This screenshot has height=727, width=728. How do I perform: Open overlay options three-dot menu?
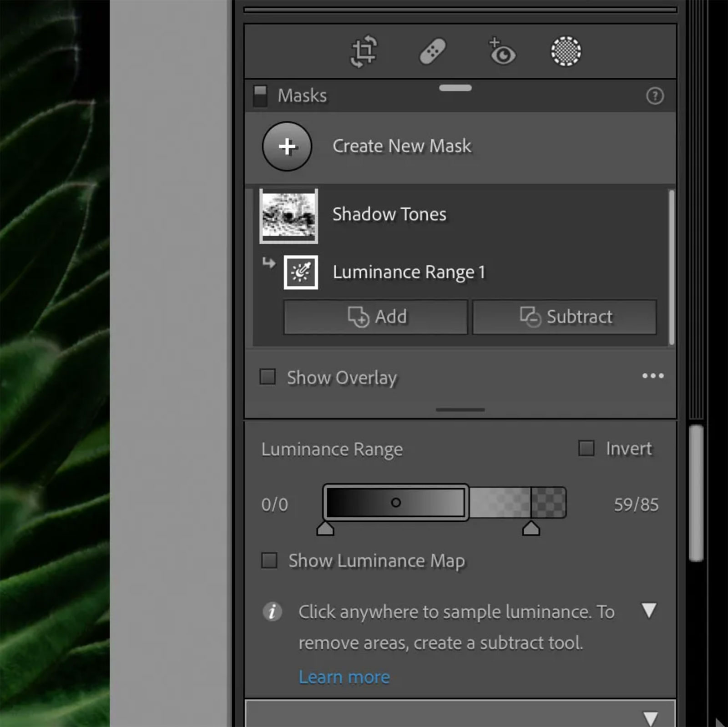click(652, 376)
